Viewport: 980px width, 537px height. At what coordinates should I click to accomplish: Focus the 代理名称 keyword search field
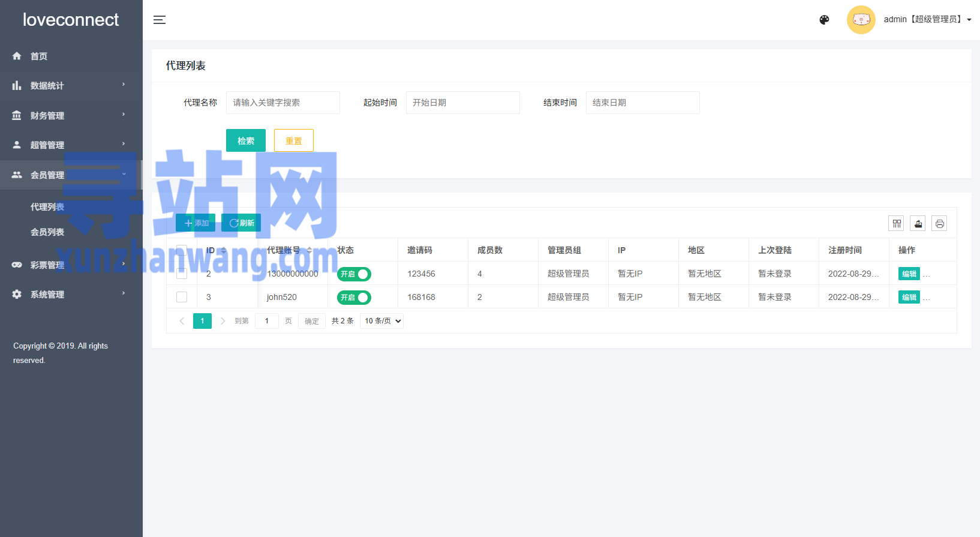[x=282, y=103]
